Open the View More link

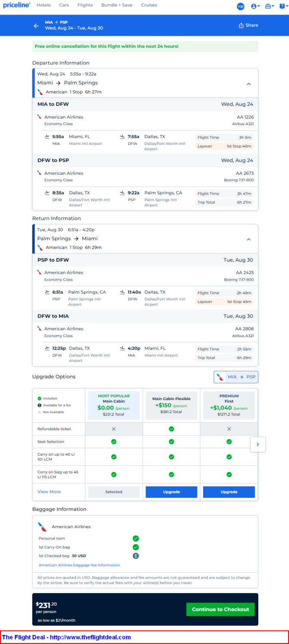pos(49,492)
